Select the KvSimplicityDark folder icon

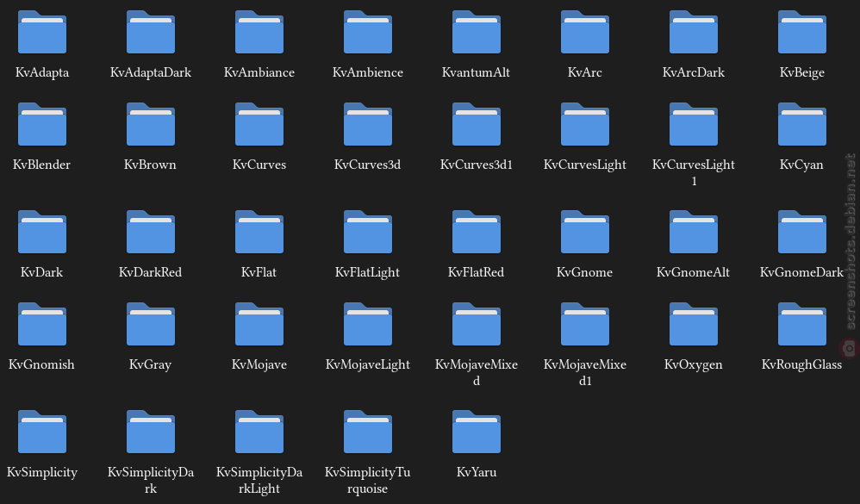(151, 432)
